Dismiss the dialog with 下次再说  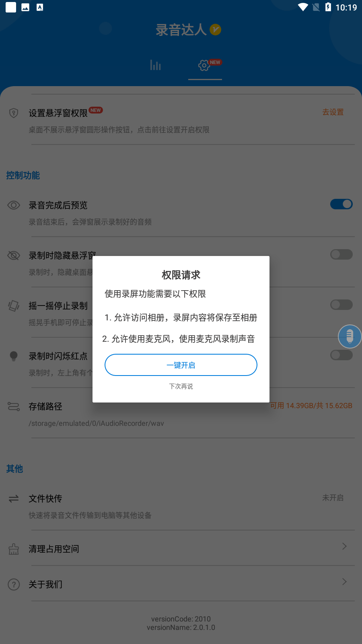tap(181, 386)
